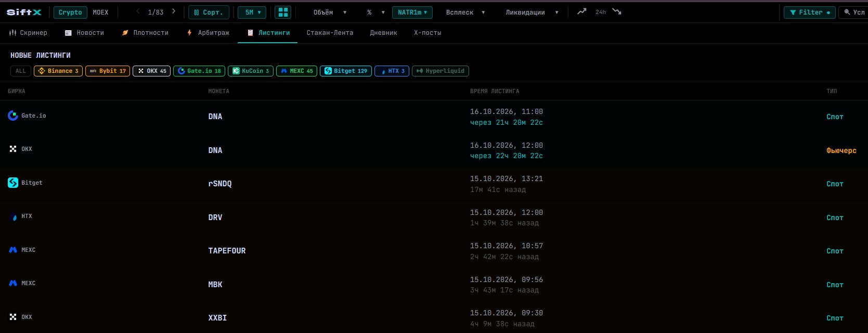The image size is (868, 333).
Task: Toggle the Bitget 129 exchange filter
Action: (346, 71)
